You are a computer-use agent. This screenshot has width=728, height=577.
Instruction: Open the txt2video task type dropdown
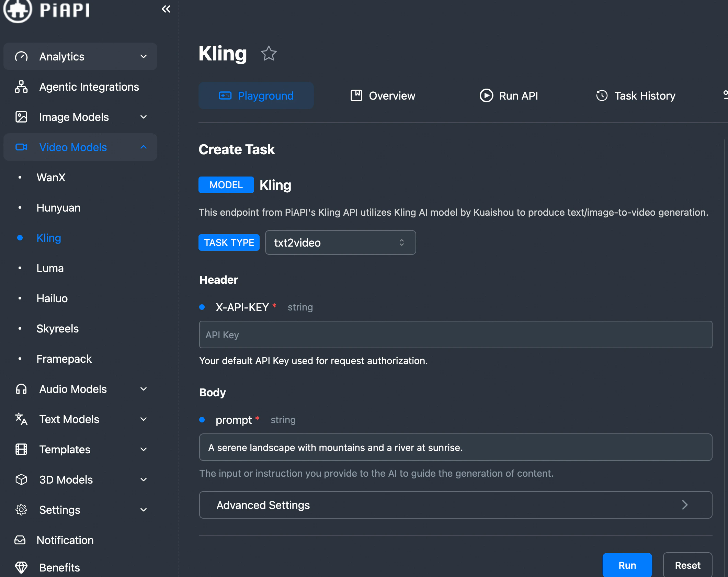[x=340, y=242]
